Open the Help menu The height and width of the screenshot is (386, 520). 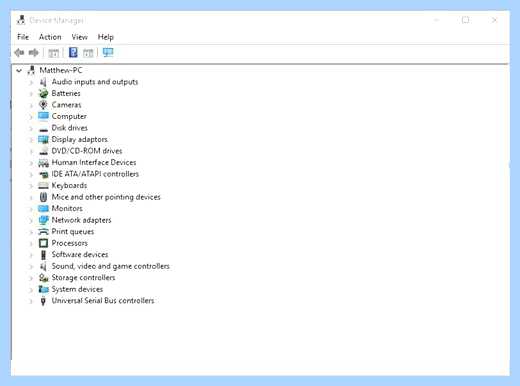pyautogui.click(x=106, y=37)
